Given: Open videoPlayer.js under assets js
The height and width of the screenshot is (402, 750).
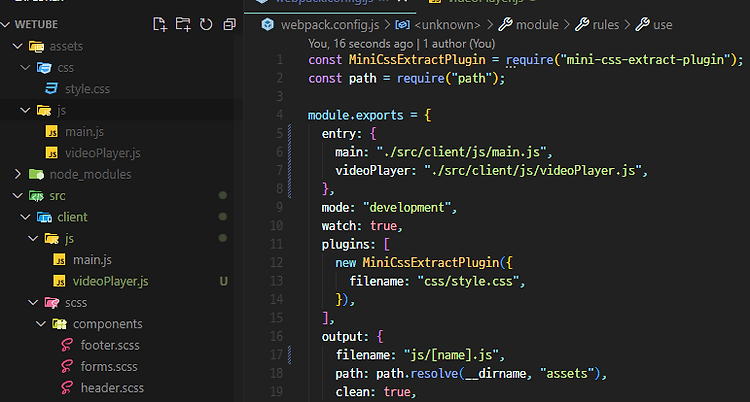Looking at the screenshot, I should [x=103, y=153].
